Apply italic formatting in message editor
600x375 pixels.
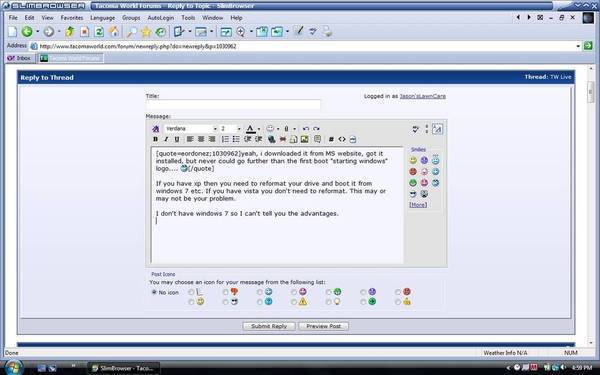[166, 139]
